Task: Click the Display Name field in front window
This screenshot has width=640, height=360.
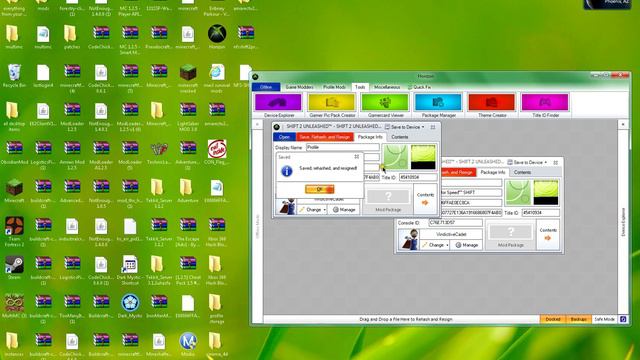Action: tap(342, 147)
